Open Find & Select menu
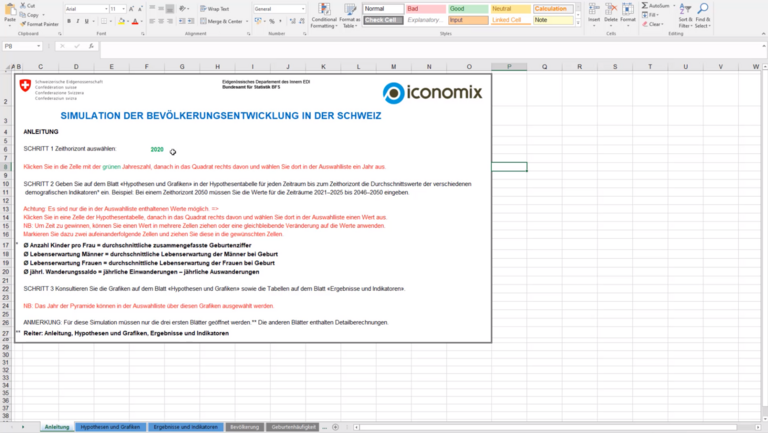This screenshot has width=768, height=433. (x=702, y=15)
